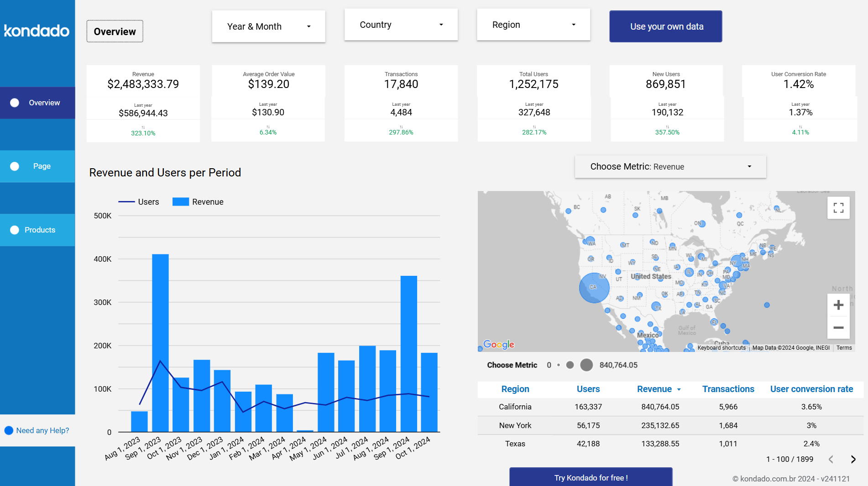Open the Year & Month dropdown
The height and width of the screenshot is (486, 868).
click(268, 26)
